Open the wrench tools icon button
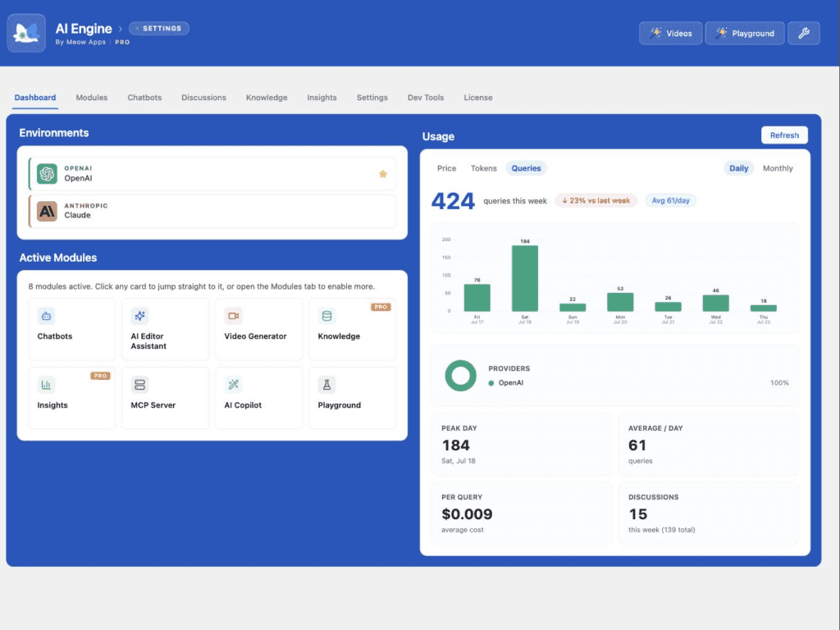Image resolution: width=840 pixels, height=630 pixels. [804, 33]
